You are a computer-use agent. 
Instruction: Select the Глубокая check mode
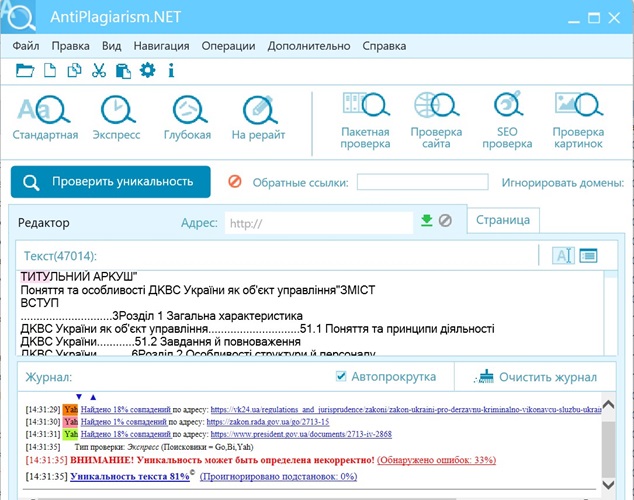[188, 118]
